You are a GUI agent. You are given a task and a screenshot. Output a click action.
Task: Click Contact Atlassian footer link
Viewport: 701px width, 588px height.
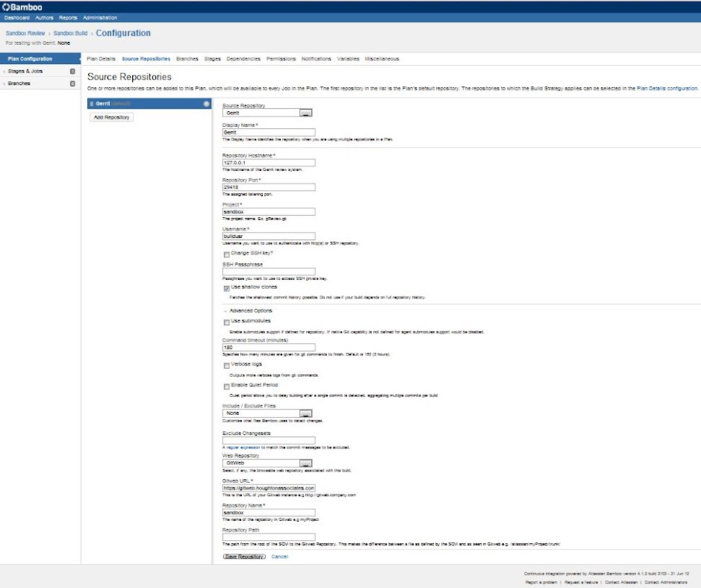click(x=621, y=582)
